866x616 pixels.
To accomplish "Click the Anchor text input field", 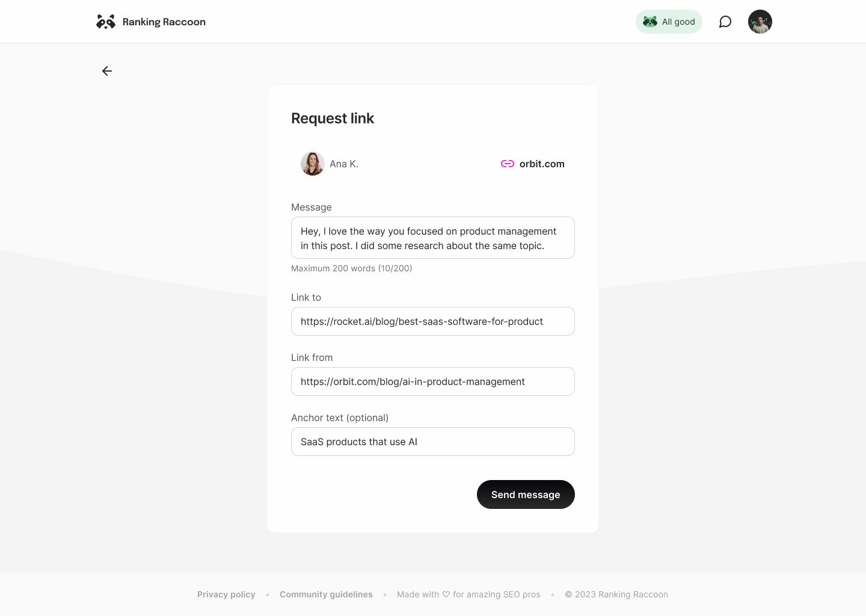I will [433, 442].
